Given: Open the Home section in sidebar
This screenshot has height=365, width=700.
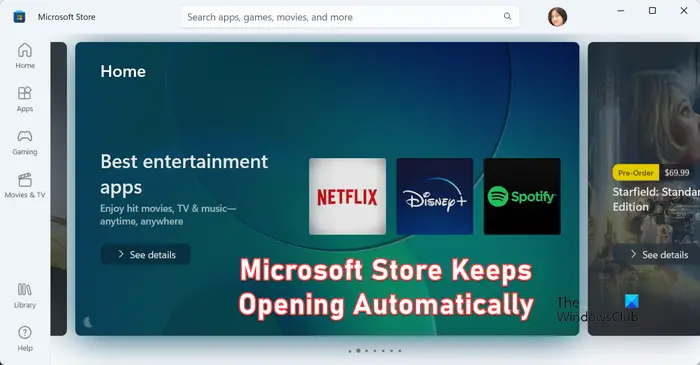Looking at the screenshot, I should click(x=25, y=56).
